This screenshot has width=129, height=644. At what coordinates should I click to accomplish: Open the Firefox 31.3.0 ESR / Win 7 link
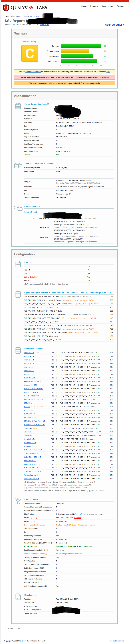(x=33, y=389)
